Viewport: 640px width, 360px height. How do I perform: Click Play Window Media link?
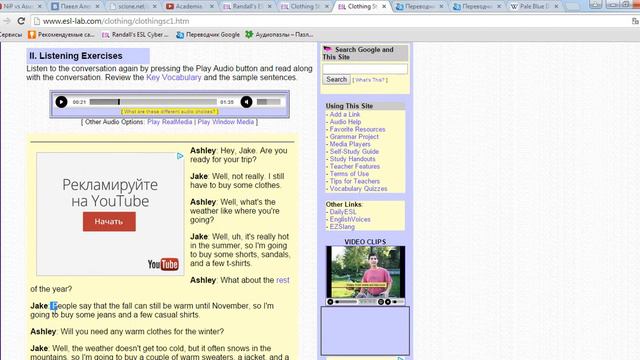(226, 122)
